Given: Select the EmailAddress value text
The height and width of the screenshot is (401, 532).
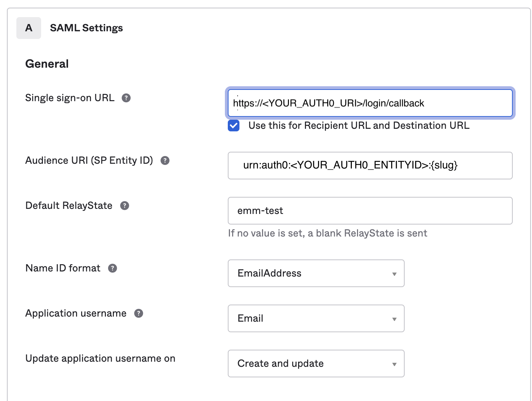Looking at the screenshot, I should (269, 274).
